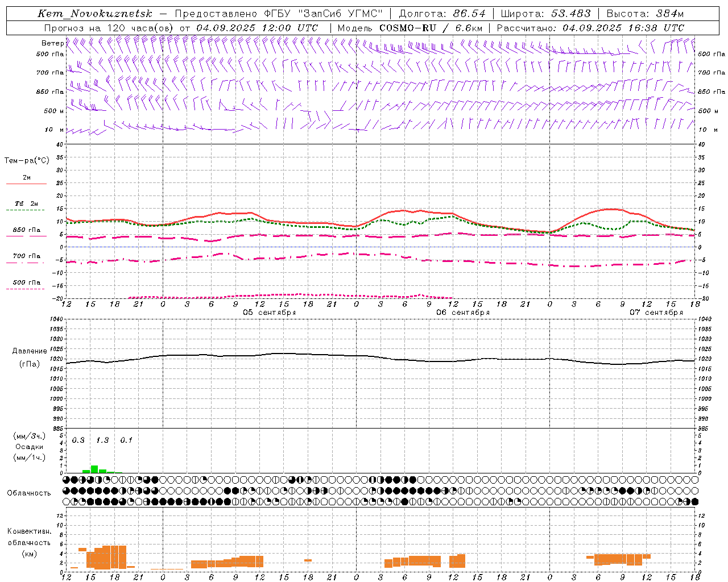
Task: Click the Конвективн. convective cloud label
Action: (30, 531)
